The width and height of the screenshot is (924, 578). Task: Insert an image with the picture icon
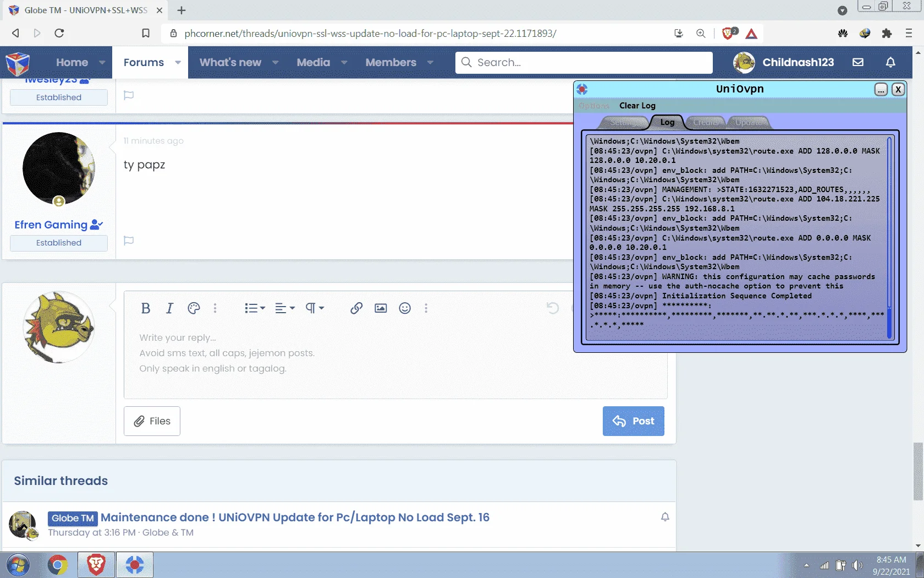[x=381, y=308]
